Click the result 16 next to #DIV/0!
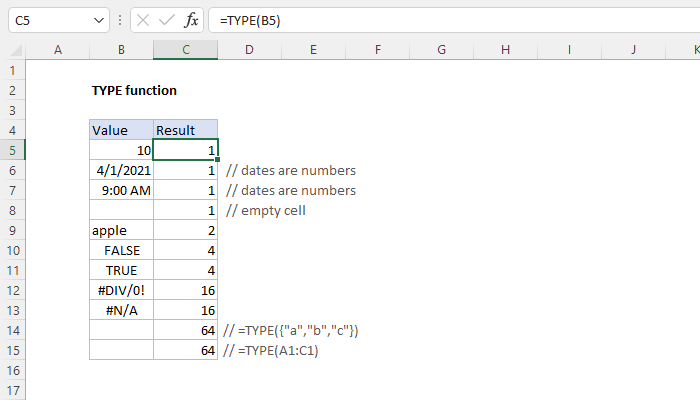The width and height of the screenshot is (700, 400). pos(186,291)
